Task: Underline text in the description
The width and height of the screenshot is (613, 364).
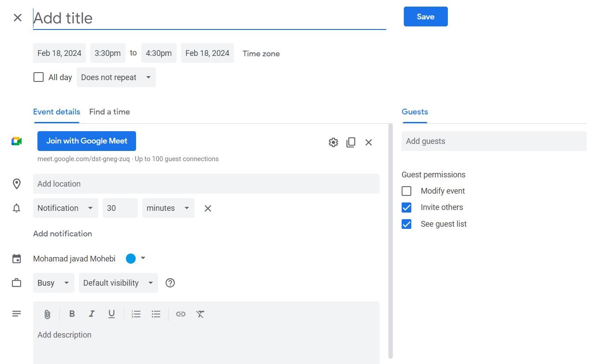Action: 111,314
